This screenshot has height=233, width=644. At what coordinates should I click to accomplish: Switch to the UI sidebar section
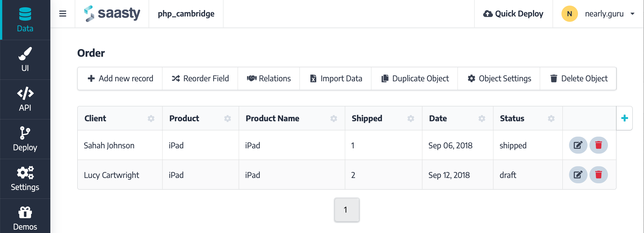pyautogui.click(x=25, y=60)
